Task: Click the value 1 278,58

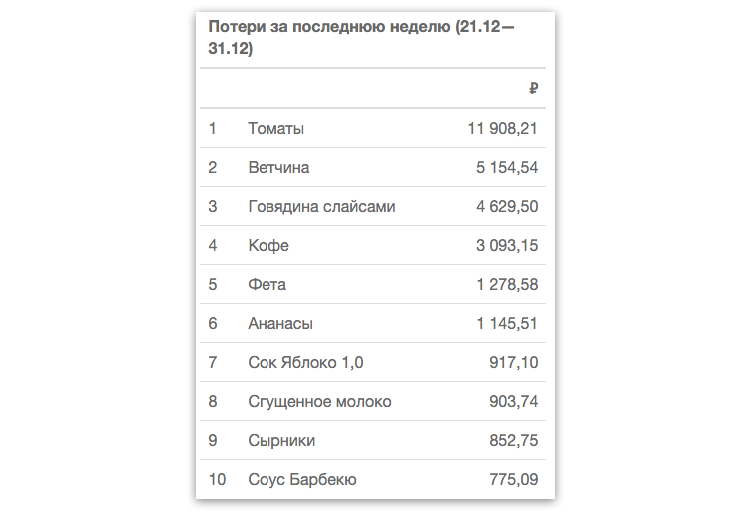Action: tap(507, 285)
